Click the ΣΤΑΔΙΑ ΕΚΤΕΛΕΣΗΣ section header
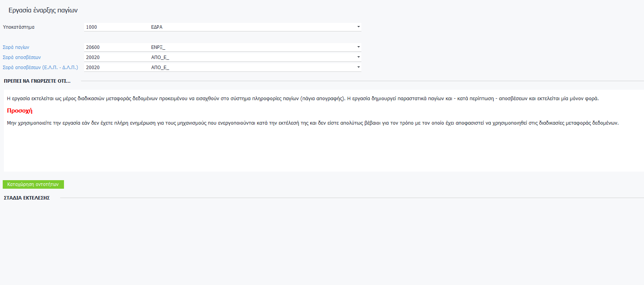 (x=27, y=198)
